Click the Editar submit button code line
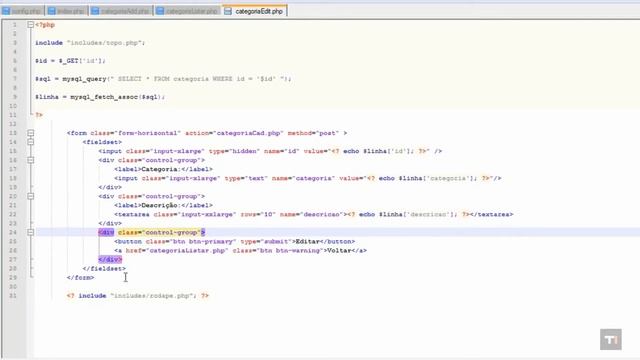 [x=235, y=242]
